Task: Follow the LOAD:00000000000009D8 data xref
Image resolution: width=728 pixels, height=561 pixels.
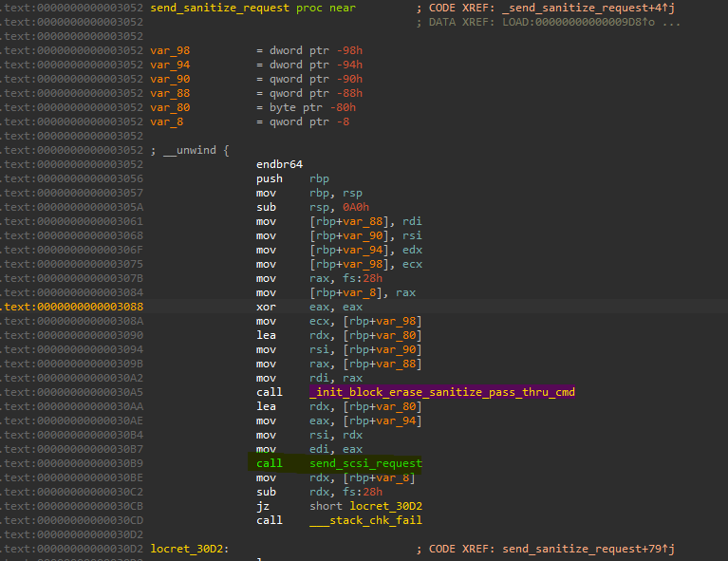Action: [578, 22]
